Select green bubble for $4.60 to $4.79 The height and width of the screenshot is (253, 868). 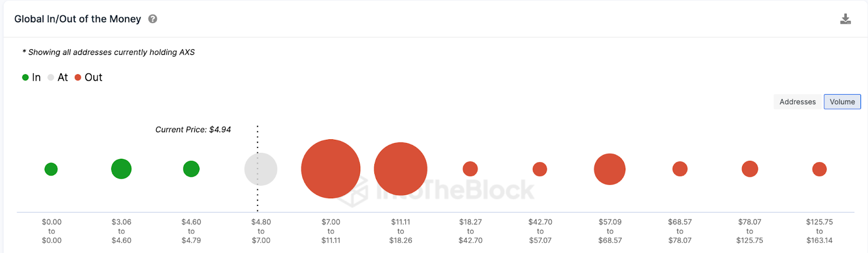pyautogui.click(x=191, y=169)
